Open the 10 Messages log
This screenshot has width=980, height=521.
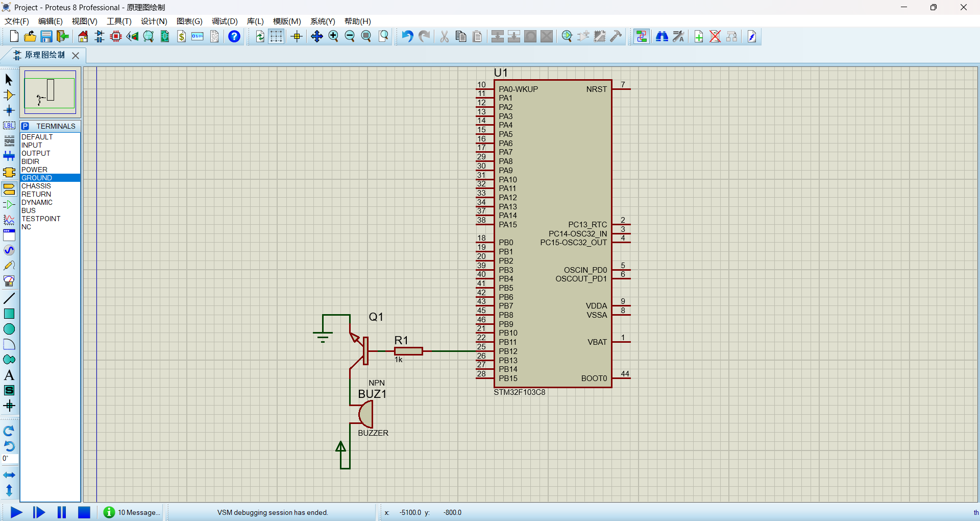pyautogui.click(x=132, y=512)
